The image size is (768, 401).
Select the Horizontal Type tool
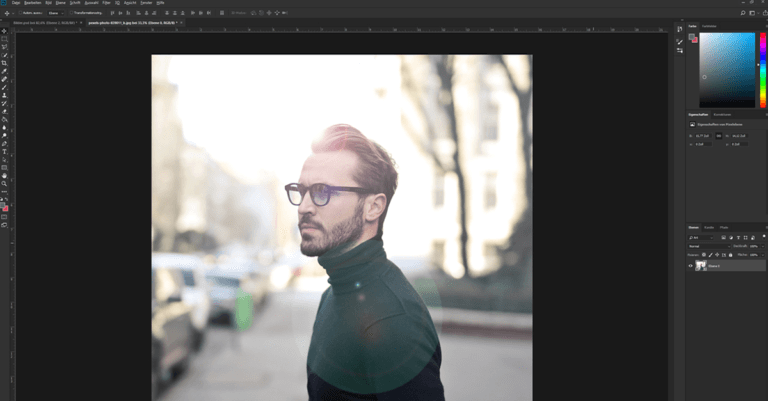[4, 152]
